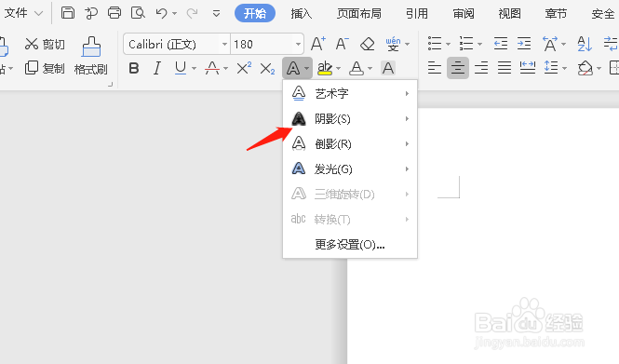Image resolution: width=619 pixels, height=364 pixels.
Task: Select the Format Painter (格式刷) tool
Action: click(x=91, y=56)
